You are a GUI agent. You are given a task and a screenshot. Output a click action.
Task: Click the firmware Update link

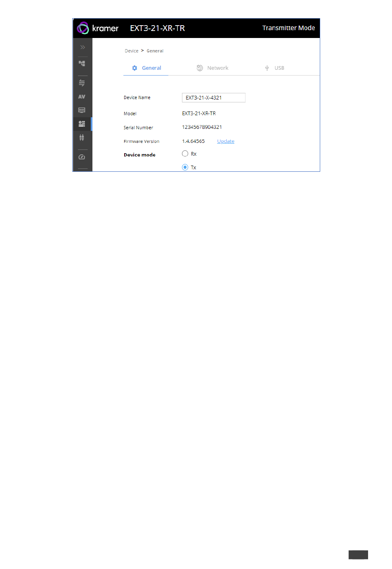pos(226,141)
